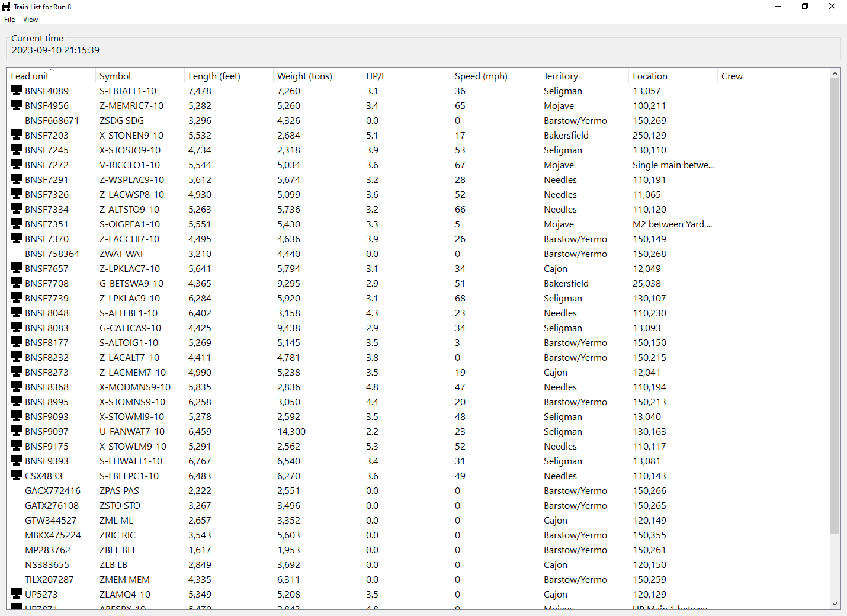Open the View menu
Screen dimensions: 847x616
(30, 20)
